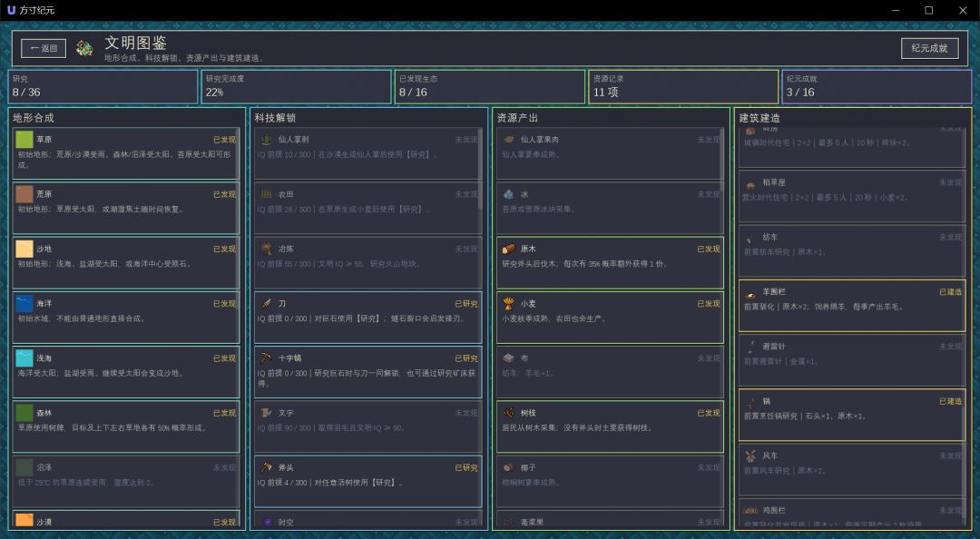The width and height of the screenshot is (980, 539).
Task: Click the 毒浆果 poison berry entry name
Action: tap(532, 522)
